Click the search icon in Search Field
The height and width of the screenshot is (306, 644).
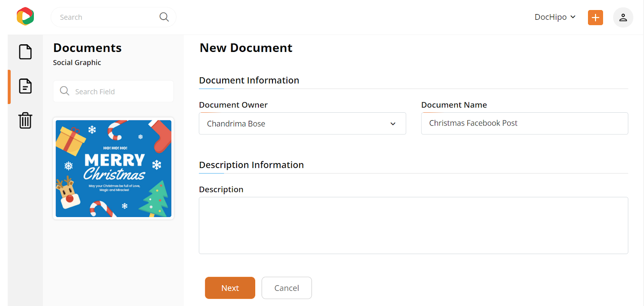tap(64, 91)
